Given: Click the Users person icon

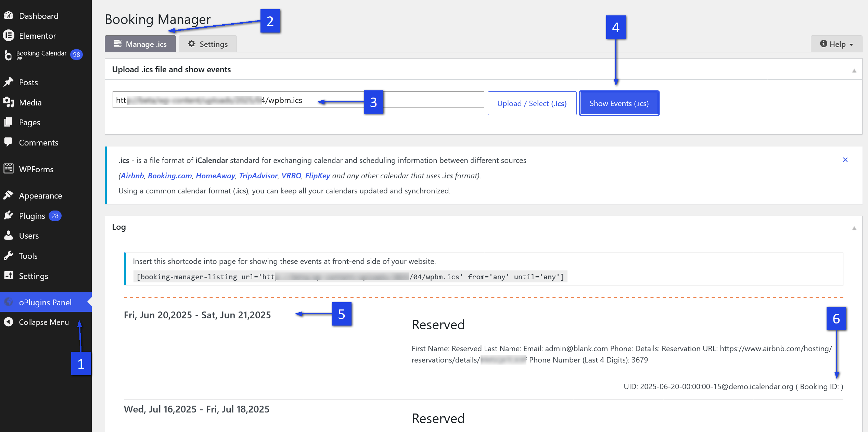Looking at the screenshot, I should (x=9, y=236).
